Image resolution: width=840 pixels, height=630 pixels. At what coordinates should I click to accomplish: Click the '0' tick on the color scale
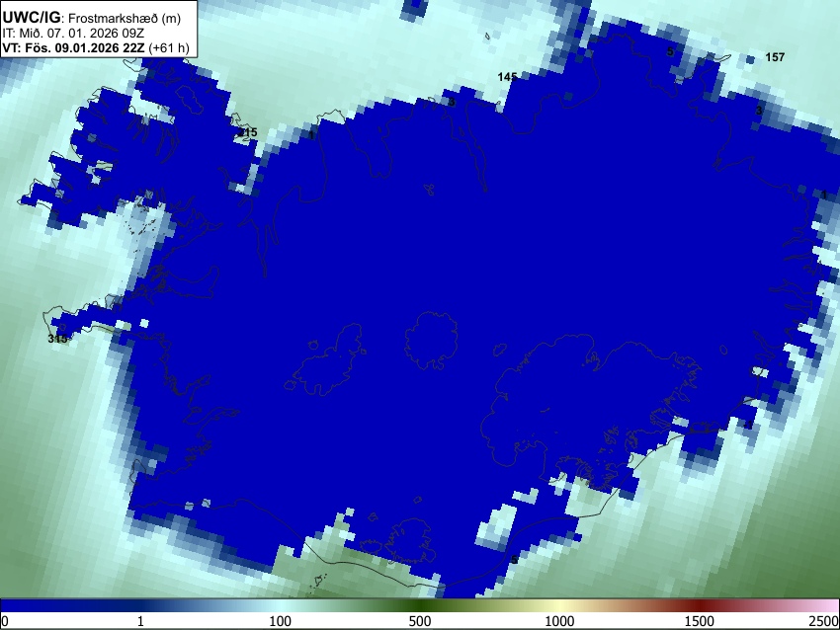click(x=5, y=621)
